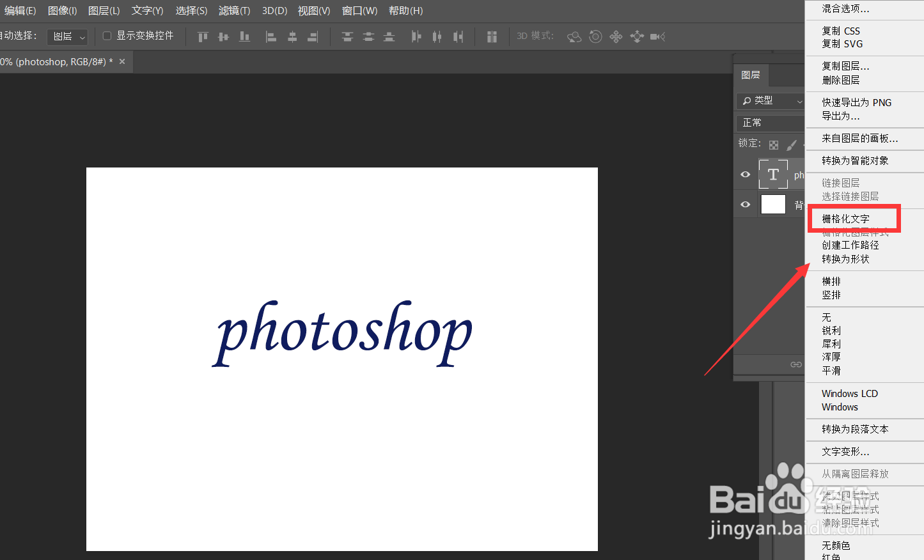Click the align horizontal centers icon
Screen dimensions: 924x560
[292, 37]
